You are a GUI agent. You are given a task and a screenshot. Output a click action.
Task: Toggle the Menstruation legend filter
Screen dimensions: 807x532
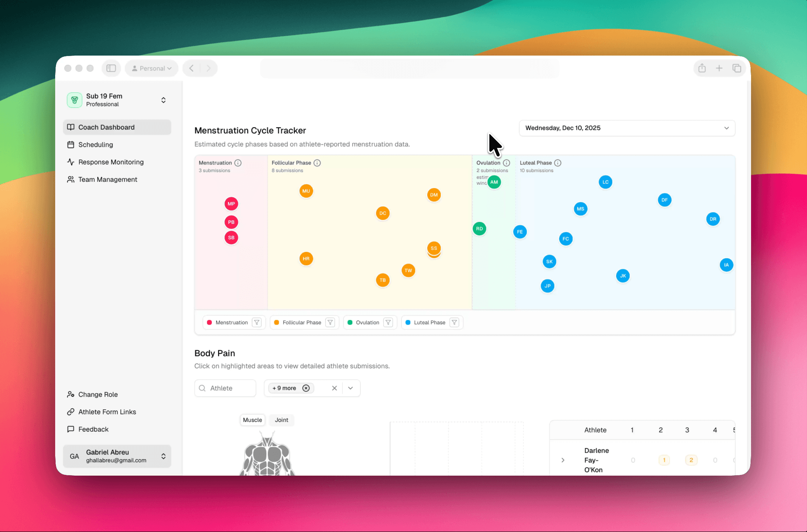pos(257,323)
